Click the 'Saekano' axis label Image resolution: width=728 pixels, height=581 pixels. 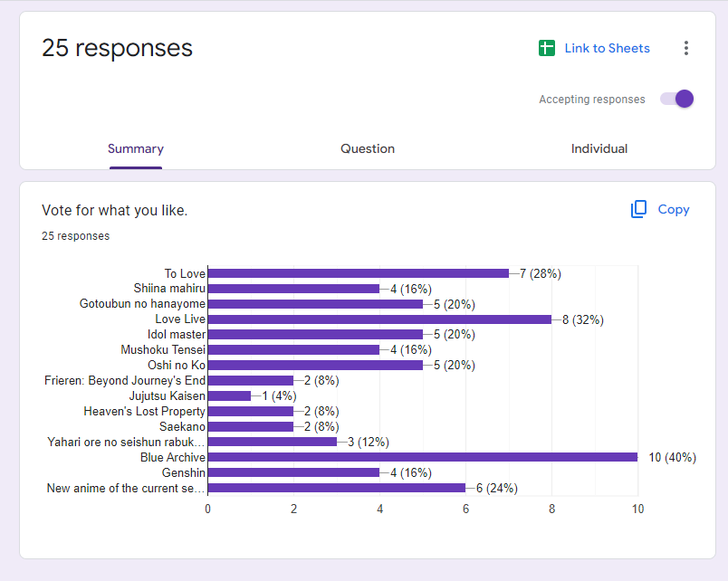pos(183,426)
